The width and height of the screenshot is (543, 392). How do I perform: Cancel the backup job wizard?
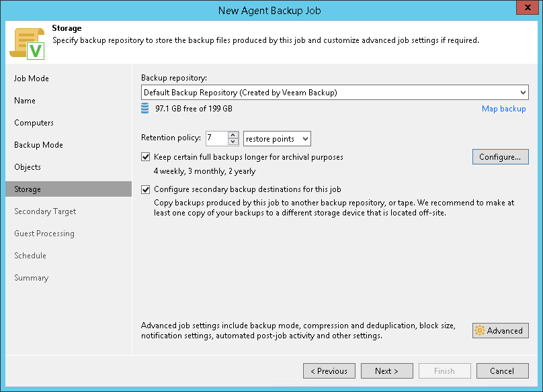pos(502,371)
